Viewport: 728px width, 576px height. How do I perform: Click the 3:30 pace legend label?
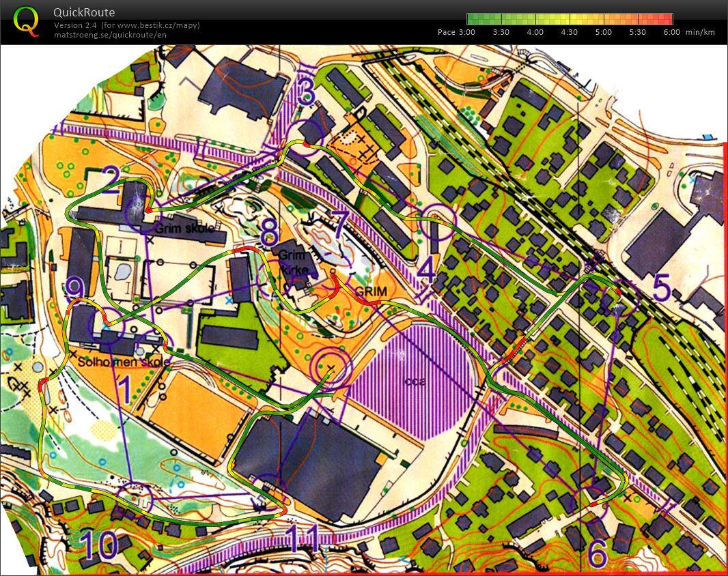click(501, 32)
